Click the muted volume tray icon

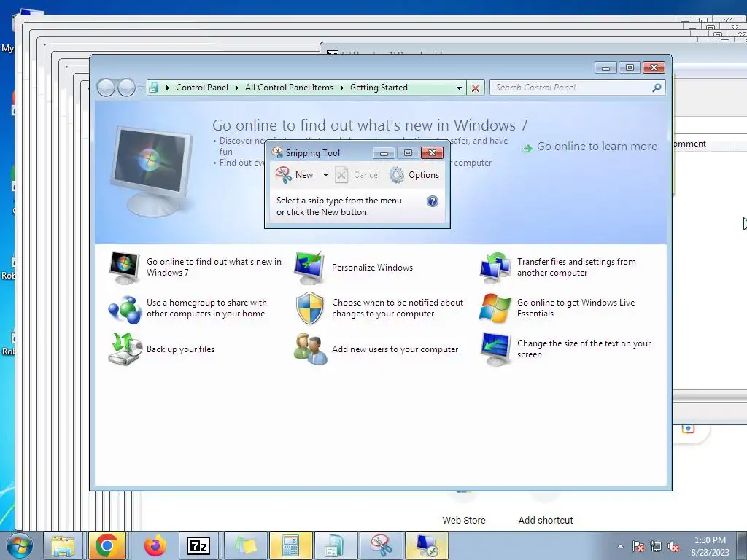pyautogui.click(x=673, y=547)
